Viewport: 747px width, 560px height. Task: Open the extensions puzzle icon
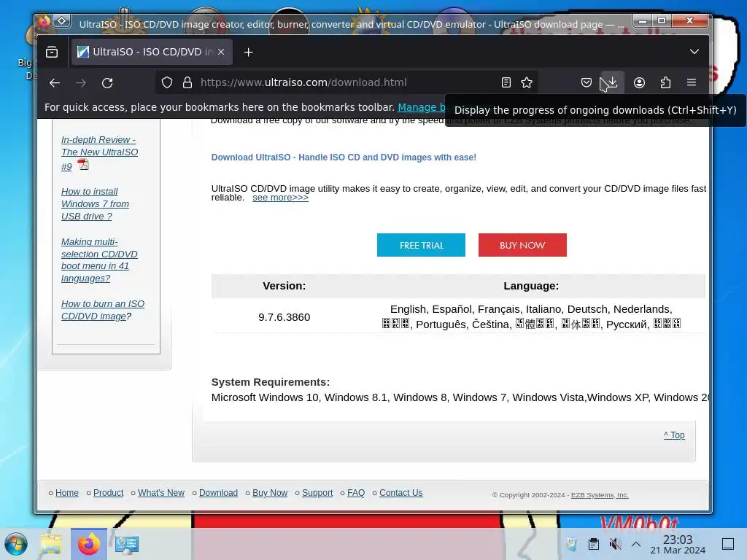665,82
